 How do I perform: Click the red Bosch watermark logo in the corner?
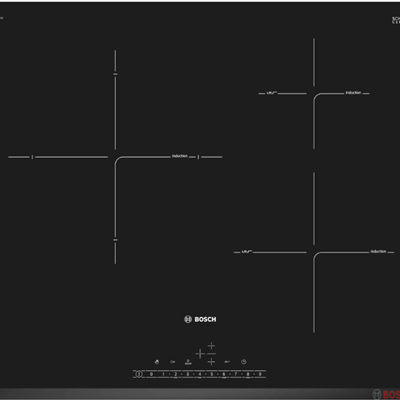click(386, 394)
